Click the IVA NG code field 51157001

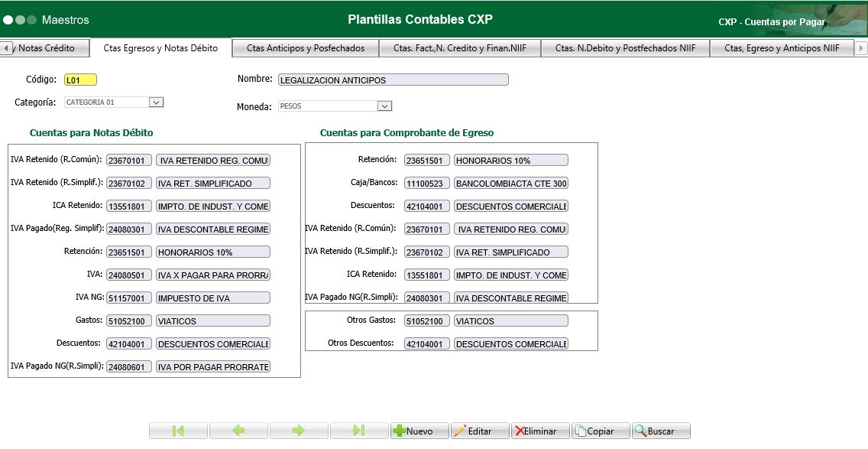(129, 298)
